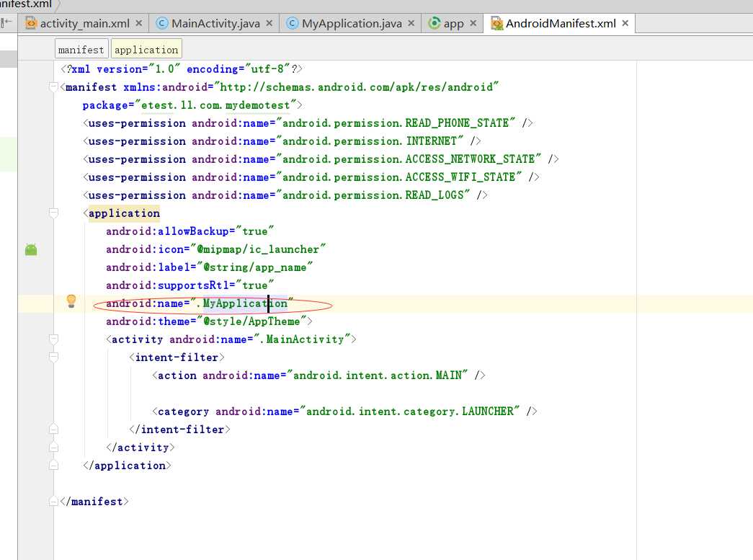
Task: Click the ACCESS_NETWORK_STATE permission line
Action: click(x=321, y=159)
